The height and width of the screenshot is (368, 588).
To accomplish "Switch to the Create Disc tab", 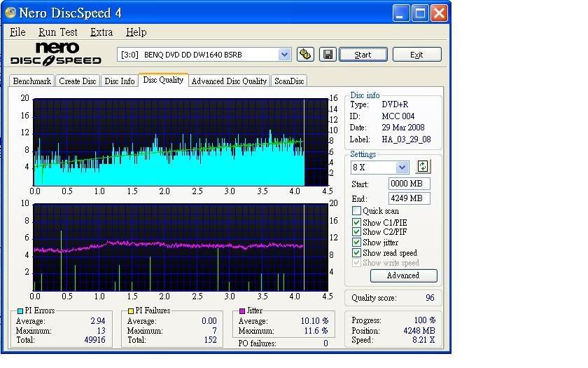I will tap(78, 81).
